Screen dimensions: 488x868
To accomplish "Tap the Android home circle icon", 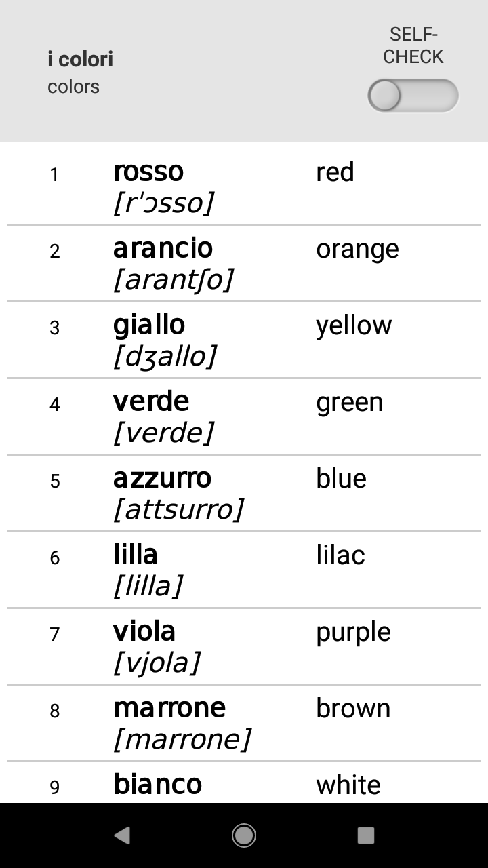I will 244,835.
